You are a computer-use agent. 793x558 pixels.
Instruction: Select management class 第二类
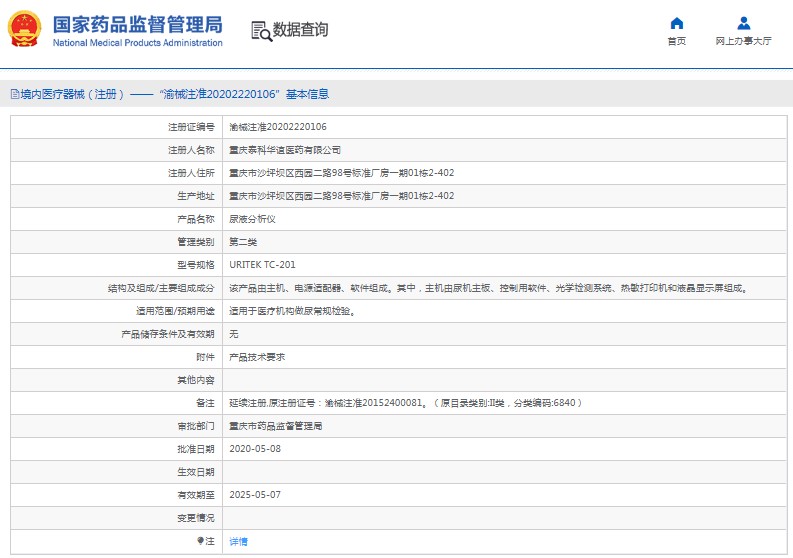click(243, 242)
